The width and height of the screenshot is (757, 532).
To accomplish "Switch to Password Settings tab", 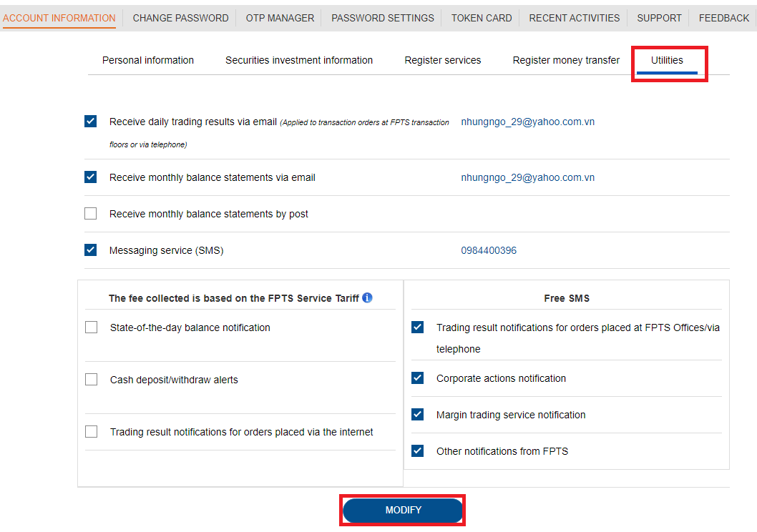I will tap(383, 18).
